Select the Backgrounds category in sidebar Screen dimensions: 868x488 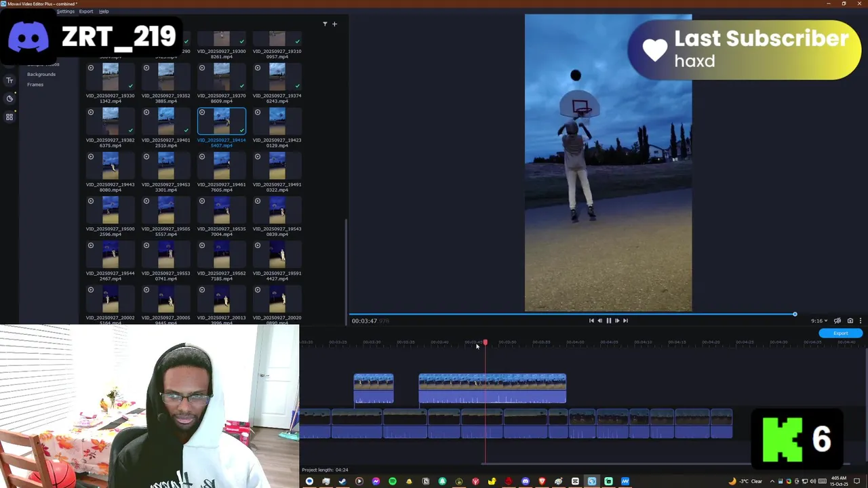pos(41,75)
